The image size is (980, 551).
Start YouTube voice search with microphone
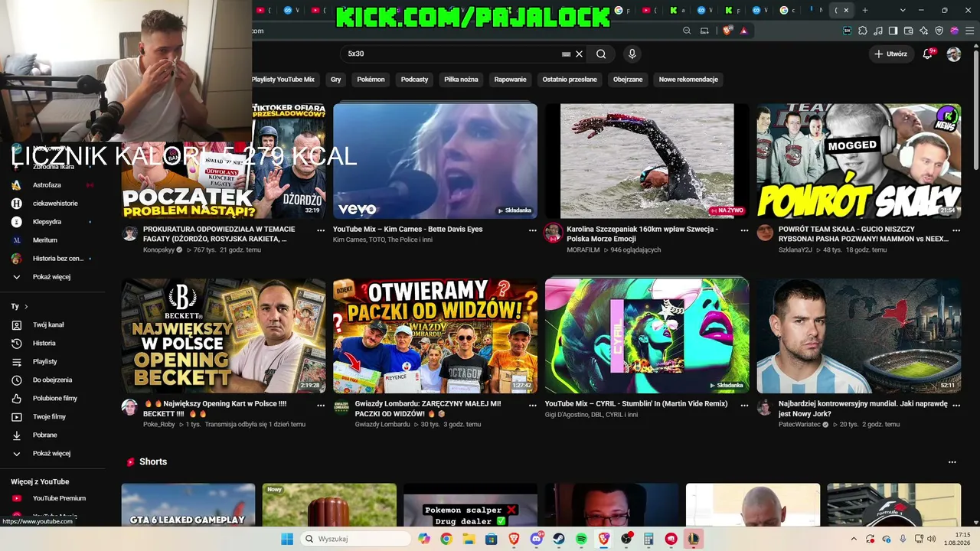point(632,54)
